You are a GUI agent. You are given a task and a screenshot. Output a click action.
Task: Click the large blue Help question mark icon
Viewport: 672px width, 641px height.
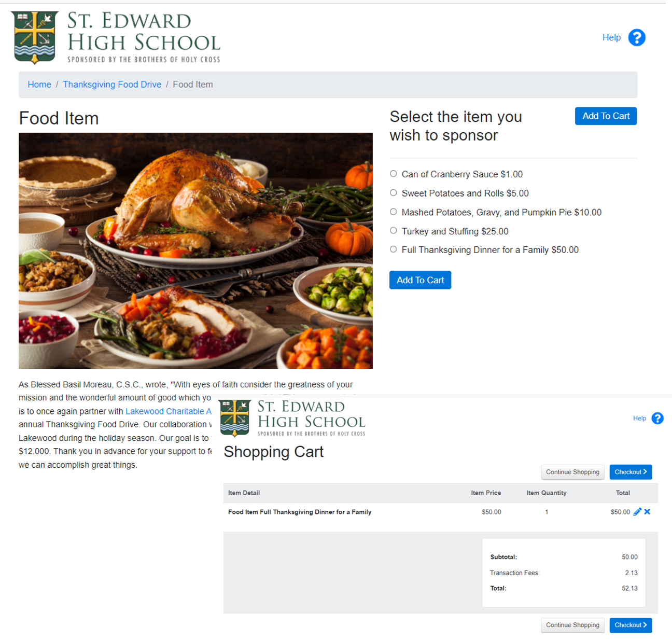click(637, 37)
